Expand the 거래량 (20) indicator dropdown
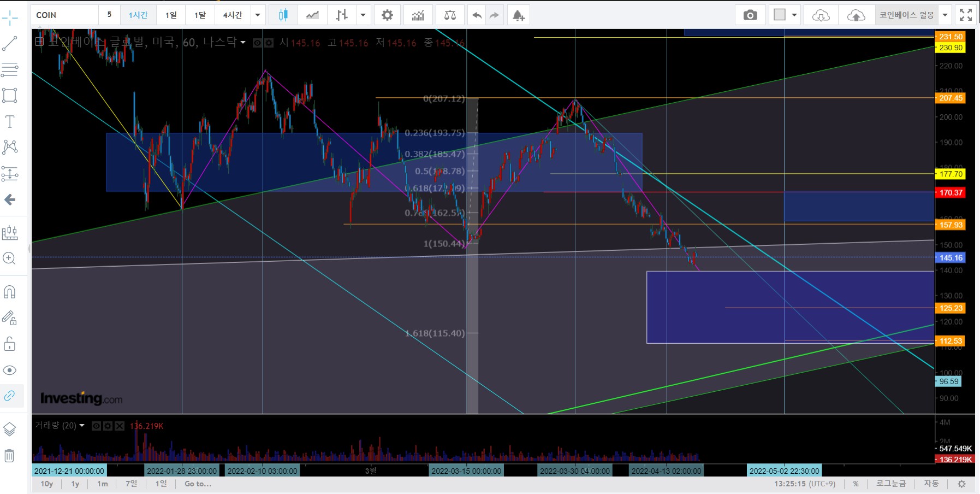Screen dimensions: 980x494 click(x=82, y=425)
